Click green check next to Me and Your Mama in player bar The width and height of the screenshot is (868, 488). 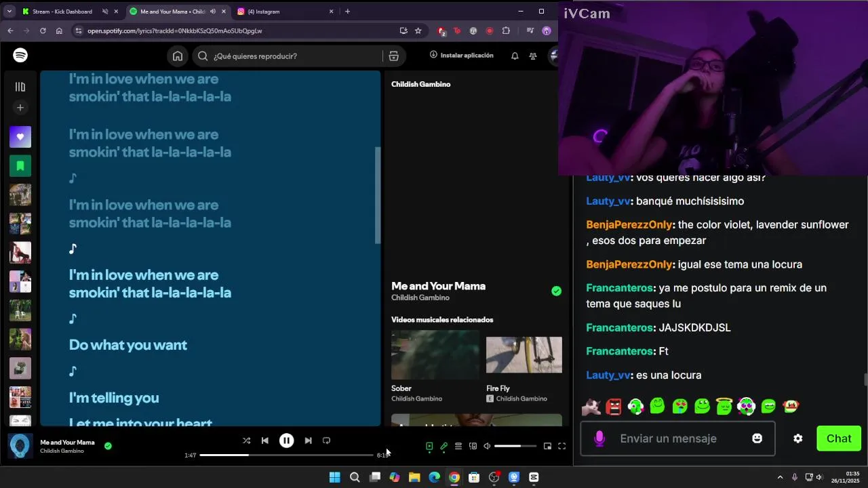point(108,446)
